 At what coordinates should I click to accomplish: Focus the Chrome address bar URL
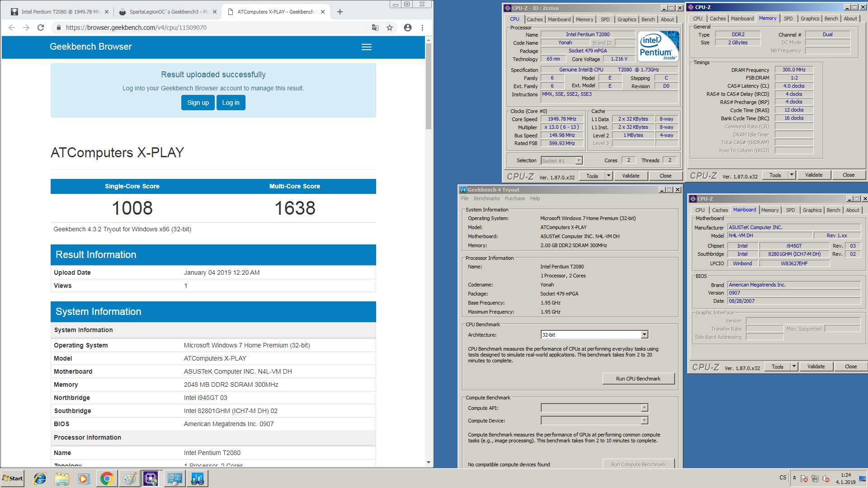click(x=136, y=28)
